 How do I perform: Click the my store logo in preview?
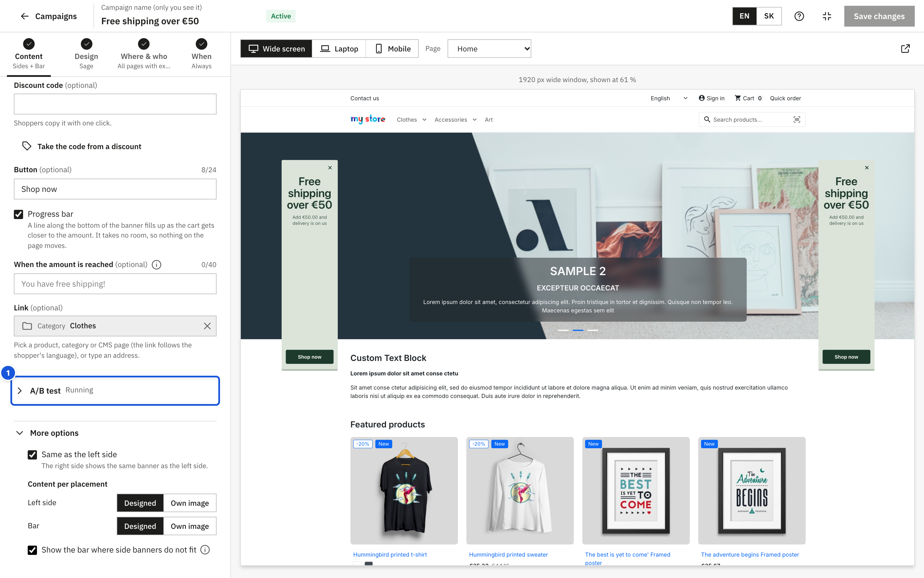click(x=368, y=119)
